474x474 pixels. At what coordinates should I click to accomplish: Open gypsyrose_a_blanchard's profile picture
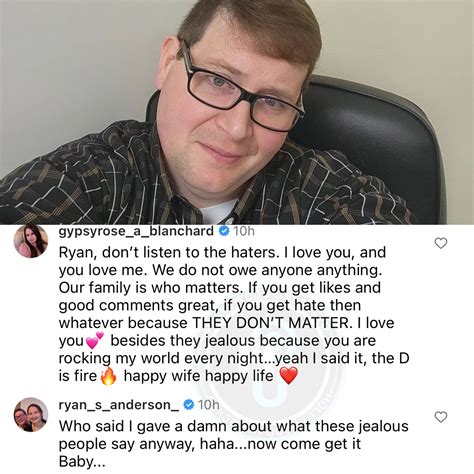pyautogui.click(x=31, y=241)
